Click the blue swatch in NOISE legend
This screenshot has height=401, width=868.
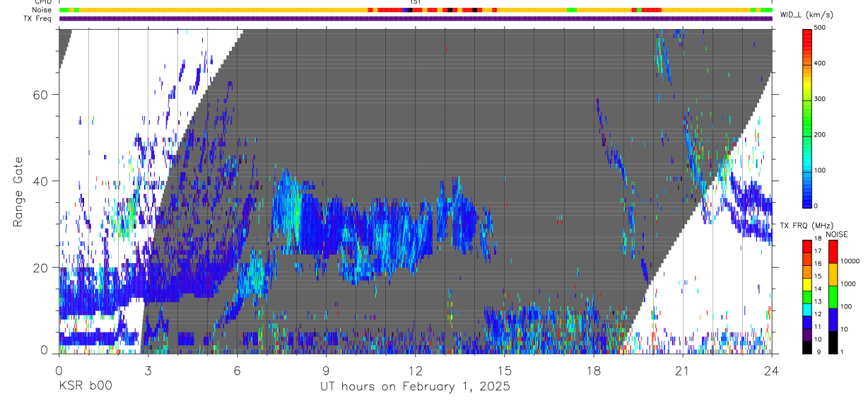point(833,320)
